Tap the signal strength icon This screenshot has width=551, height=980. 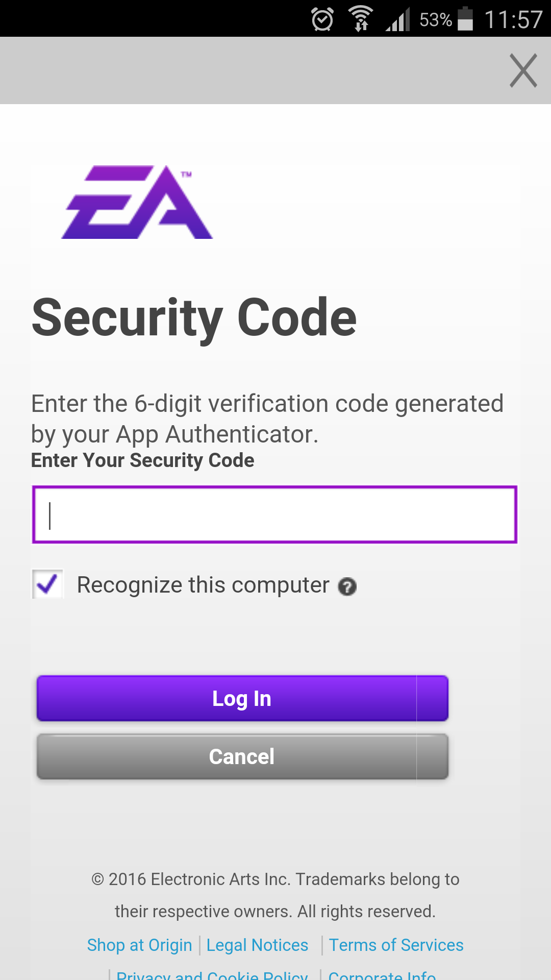click(x=398, y=19)
